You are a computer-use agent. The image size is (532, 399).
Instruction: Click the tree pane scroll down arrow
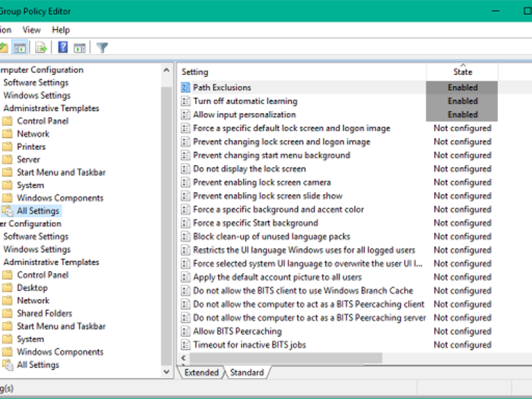[x=166, y=372]
